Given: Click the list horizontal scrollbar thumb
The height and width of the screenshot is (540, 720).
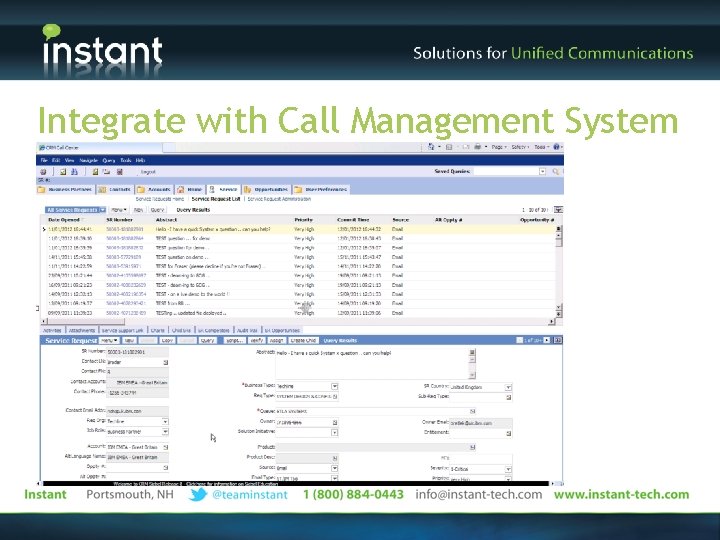Looking at the screenshot, I should (x=86, y=322).
